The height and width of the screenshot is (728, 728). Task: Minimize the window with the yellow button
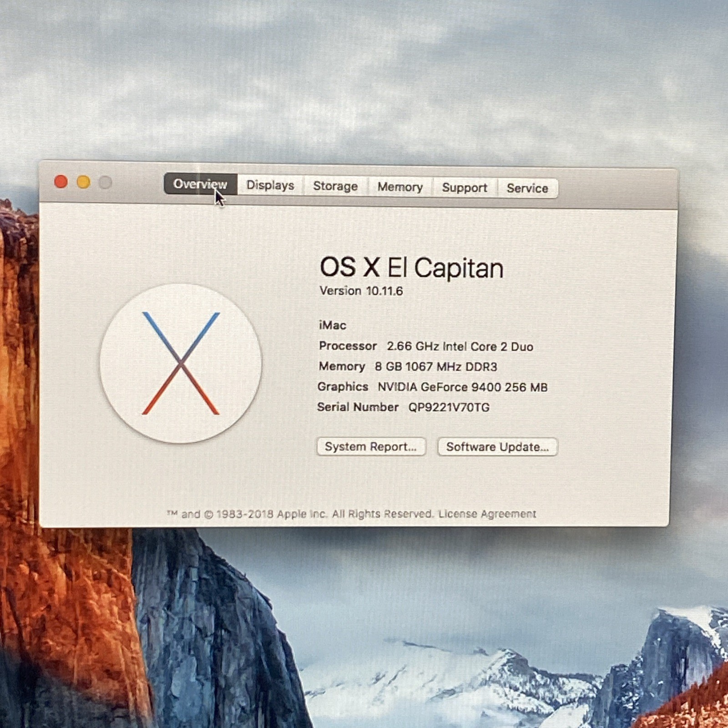(83, 182)
